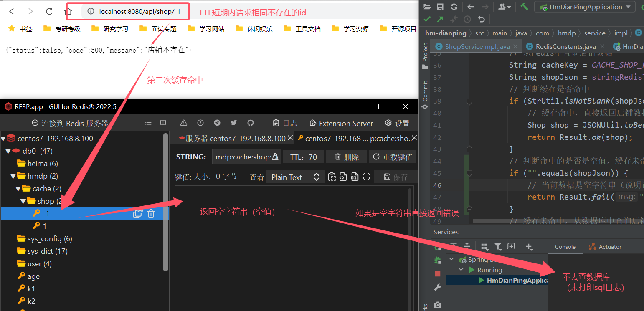
Task: Open the 面试专题 bookmark folder
Action: [158, 29]
